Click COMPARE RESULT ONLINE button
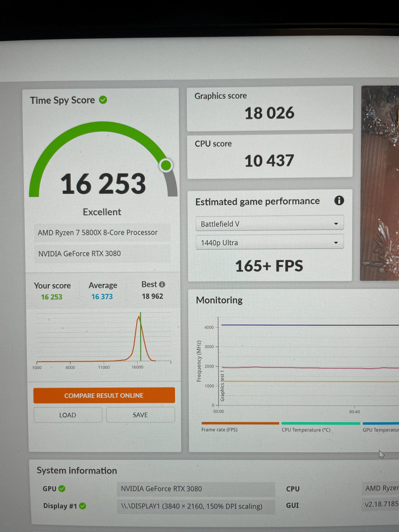The height and width of the screenshot is (532, 399). [104, 395]
